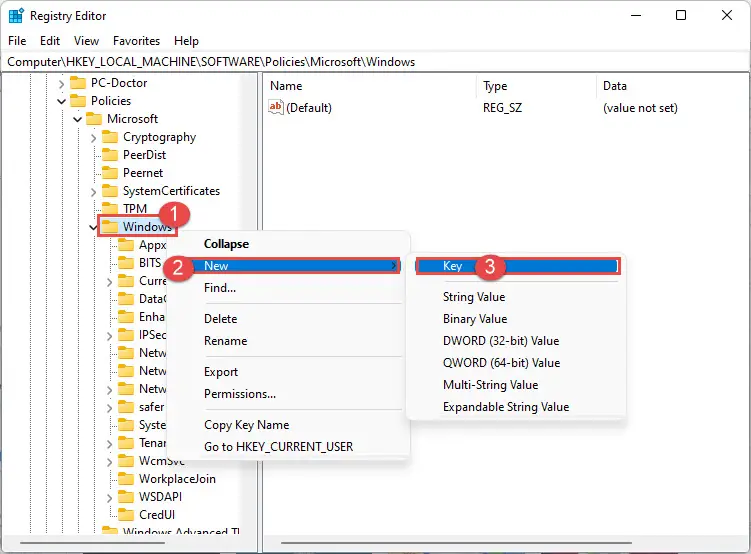Click the BITS folder icon
This screenshot has height=554, width=751.
click(126, 263)
